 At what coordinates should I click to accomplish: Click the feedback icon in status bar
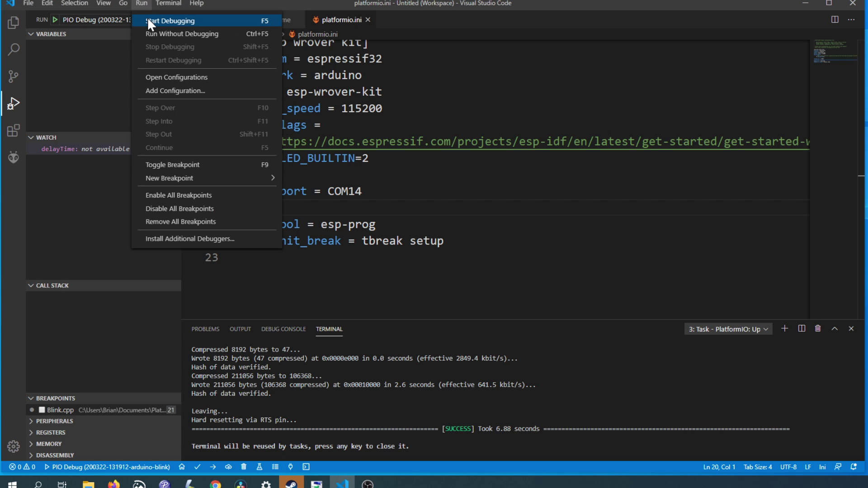coord(838,467)
